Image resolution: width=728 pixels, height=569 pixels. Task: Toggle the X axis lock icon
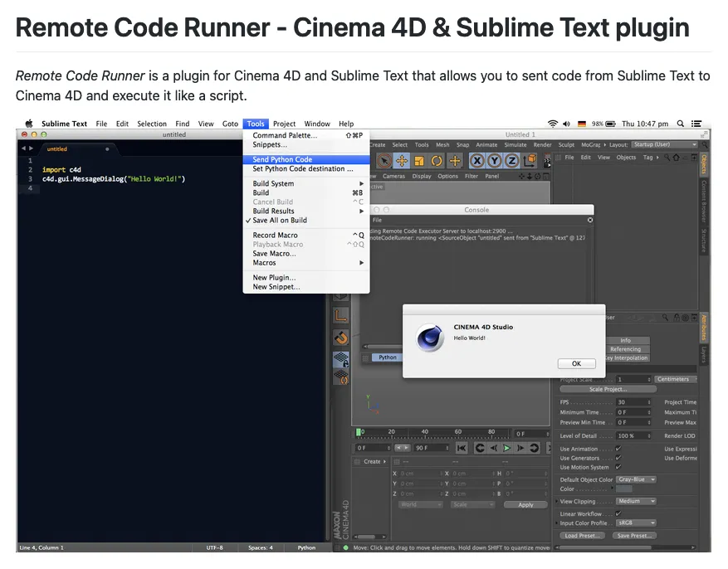point(477,161)
